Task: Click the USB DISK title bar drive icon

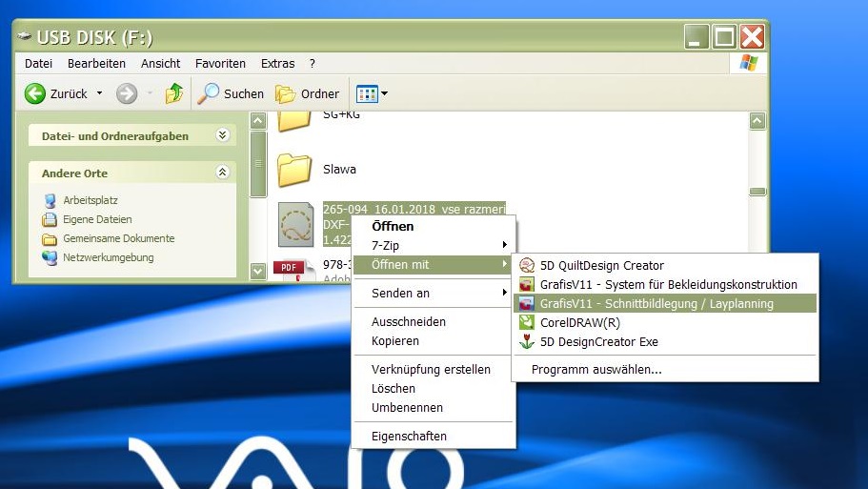Action: coord(24,36)
